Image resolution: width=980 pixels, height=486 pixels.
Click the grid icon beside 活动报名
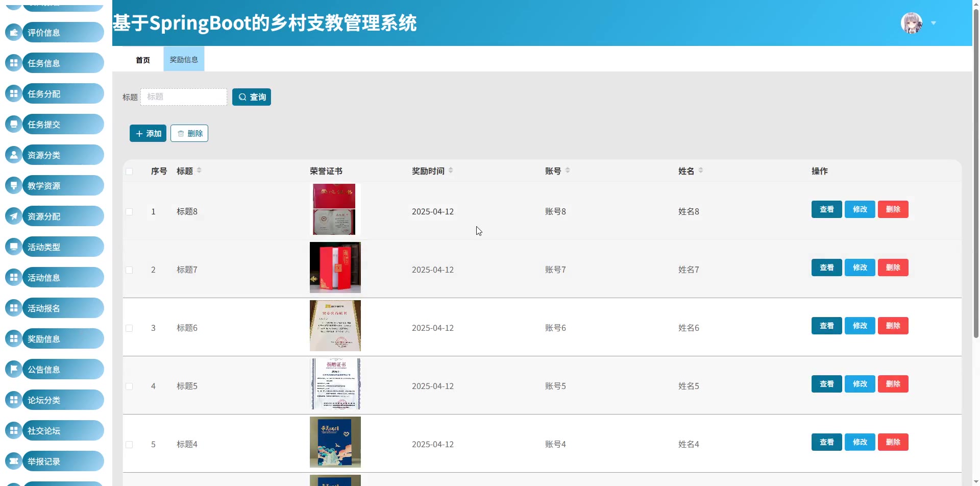[x=14, y=308]
